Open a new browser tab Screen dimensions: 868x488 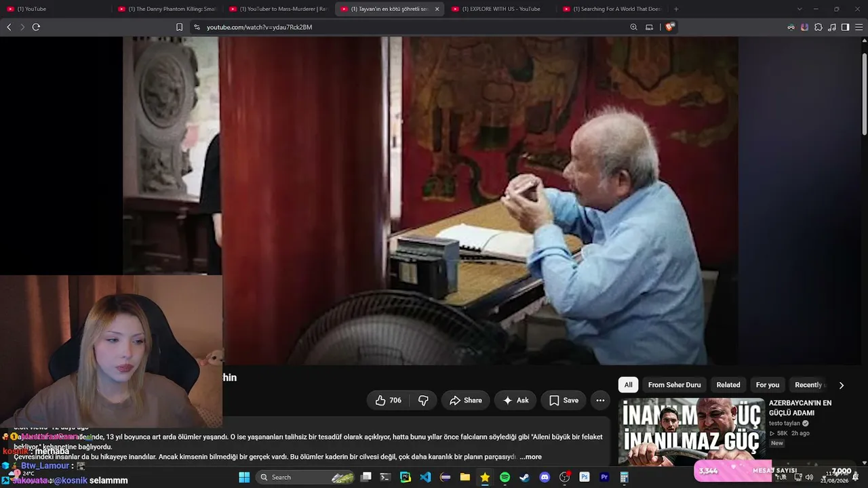pos(676,9)
